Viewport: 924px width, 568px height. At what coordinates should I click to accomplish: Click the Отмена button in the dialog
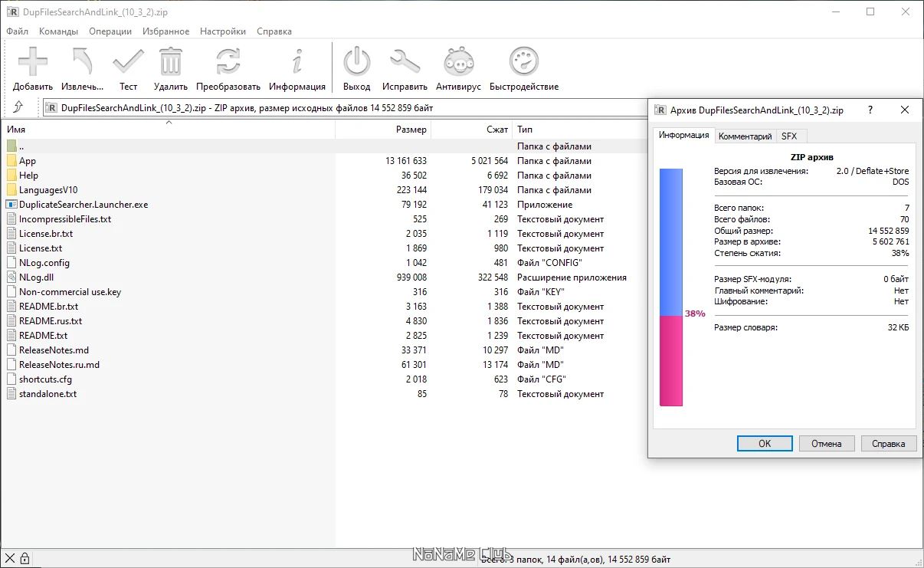point(827,443)
